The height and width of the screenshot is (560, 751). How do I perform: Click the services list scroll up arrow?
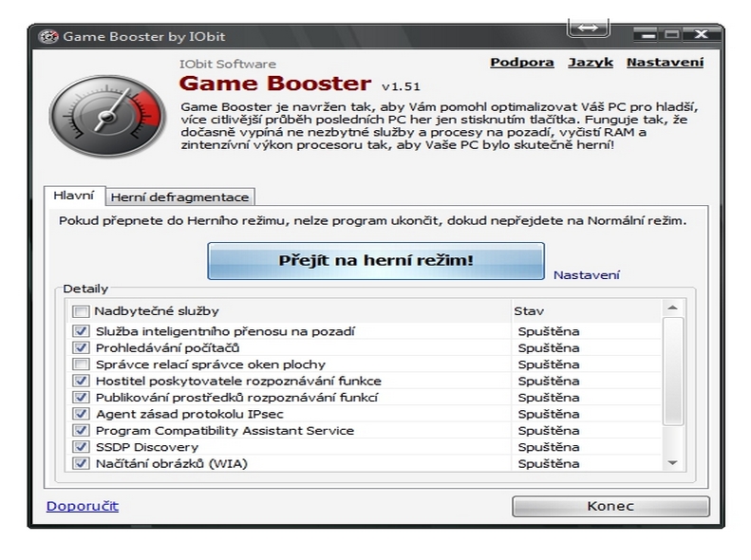click(672, 308)
